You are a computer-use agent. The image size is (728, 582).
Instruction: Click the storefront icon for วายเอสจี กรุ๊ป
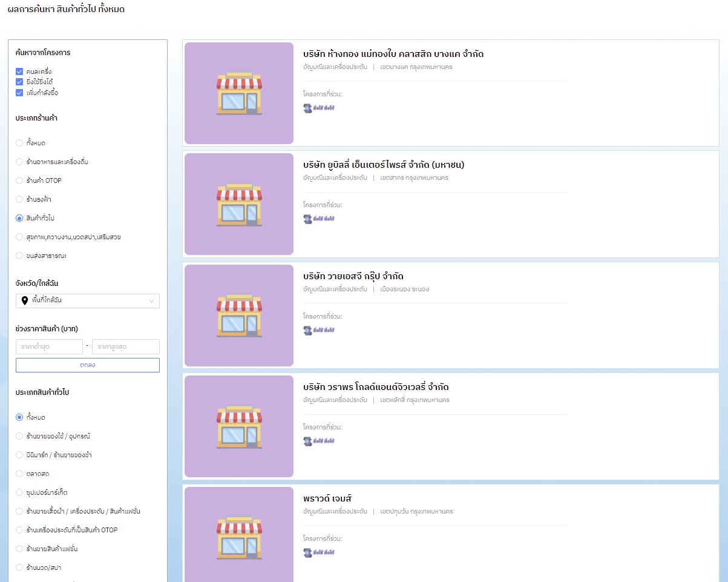click(239, 316)
